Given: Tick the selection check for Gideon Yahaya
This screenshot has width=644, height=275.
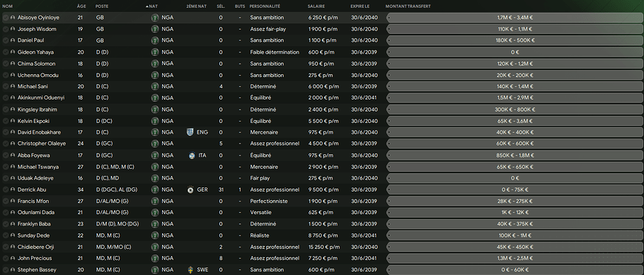Looking at the screenshot, I should pos(6,52).
